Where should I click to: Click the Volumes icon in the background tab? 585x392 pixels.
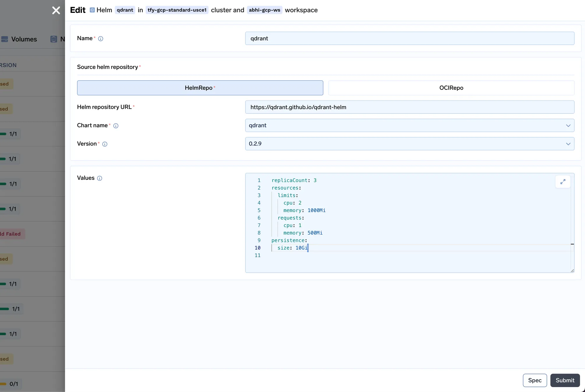coord(5,39)
